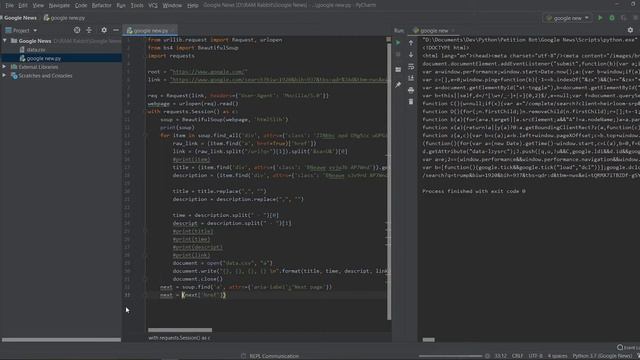The height and width of the screenshot is (360, 640).
Task: Open the Navigate menu
Action: tap(59, 5)
